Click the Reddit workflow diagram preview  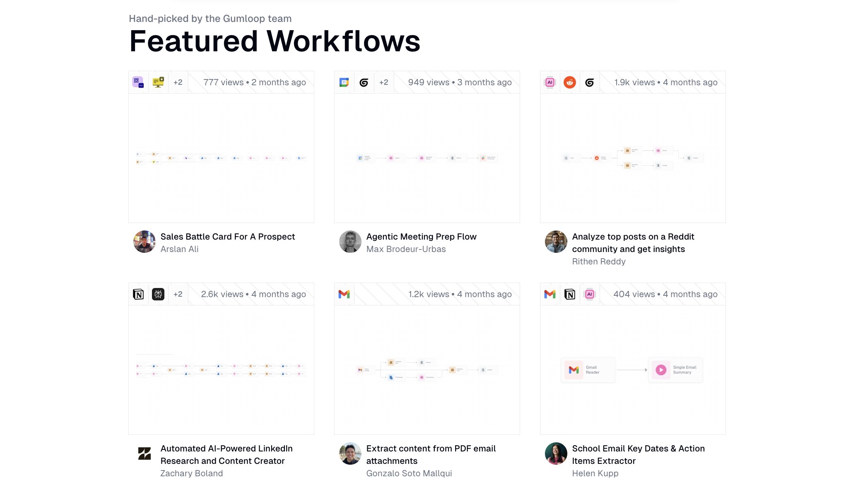pyautogui.click(x=632, y=158)
